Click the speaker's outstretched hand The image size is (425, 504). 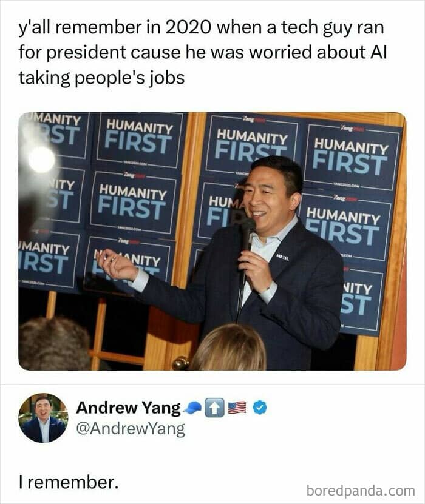(117, 265)
